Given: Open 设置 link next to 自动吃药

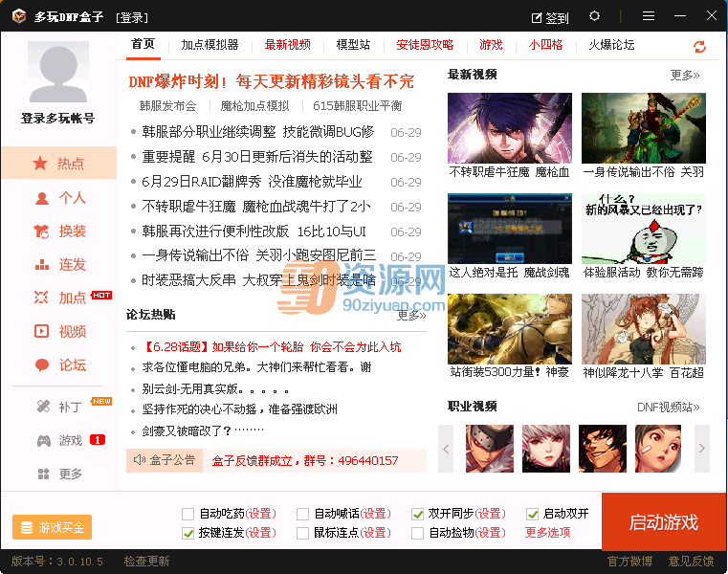Looking at the screenshot, I should [260, 514].
